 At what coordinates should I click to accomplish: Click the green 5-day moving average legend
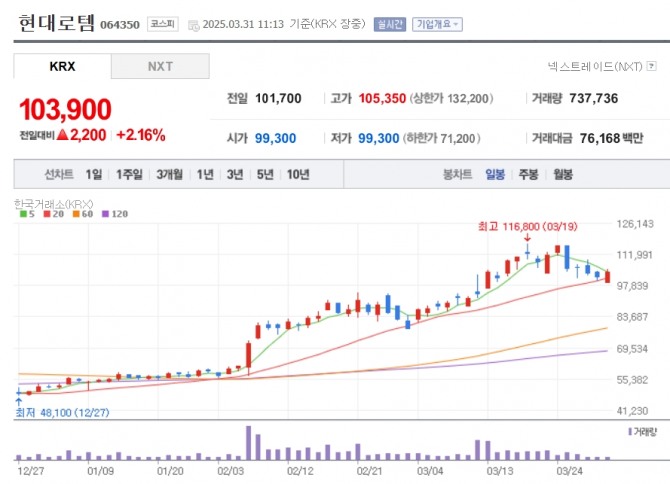(27, 214)
